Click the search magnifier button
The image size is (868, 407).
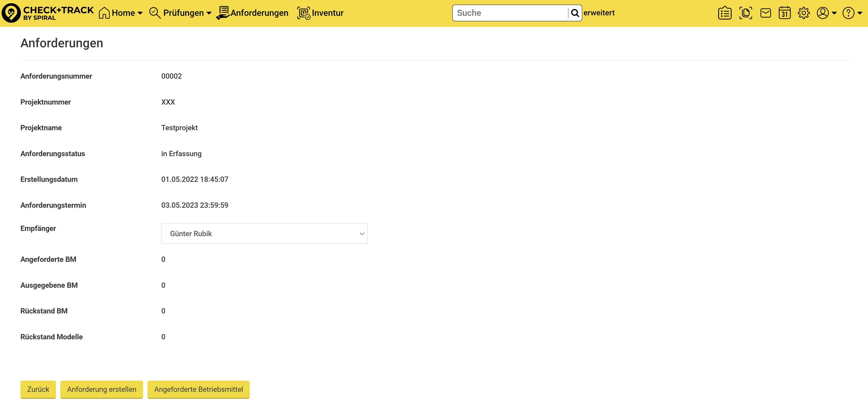[575, 13]
